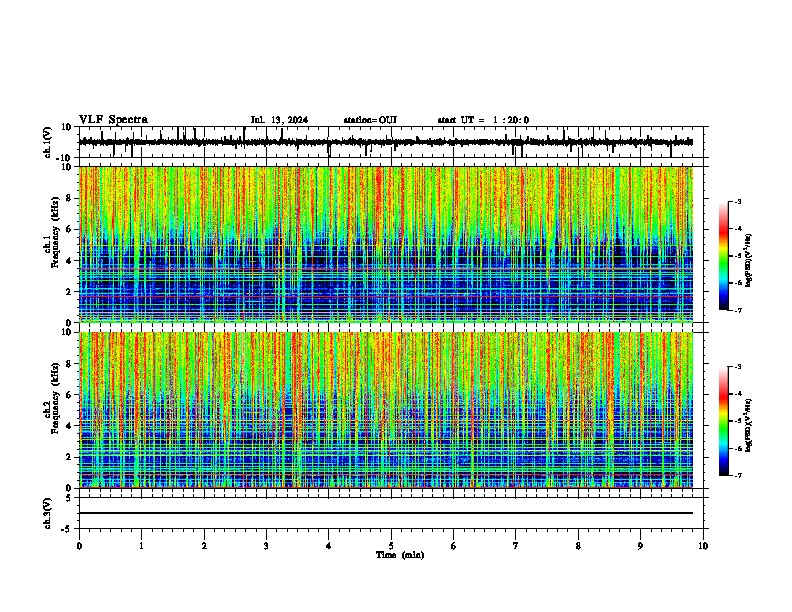Click the 'VLF Spectra' plot title
Screen dimensions: 792x612
[x=113, y=120]
